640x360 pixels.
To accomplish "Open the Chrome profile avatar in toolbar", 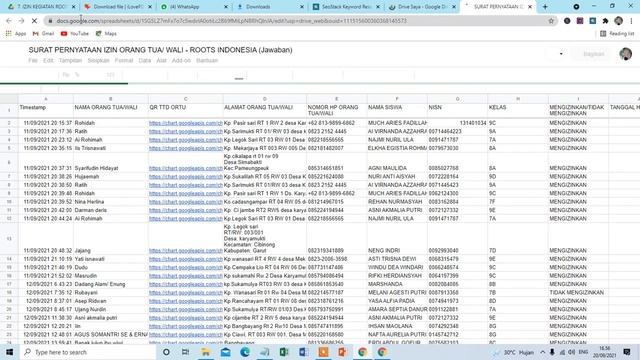I will coord(619,21).
